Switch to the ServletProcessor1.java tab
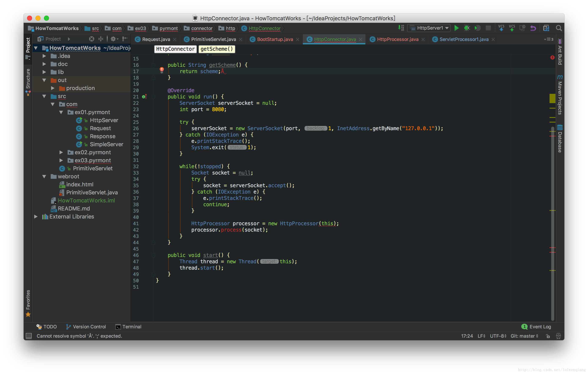Viewport: 588px width, 374px height. pos(464,39)
